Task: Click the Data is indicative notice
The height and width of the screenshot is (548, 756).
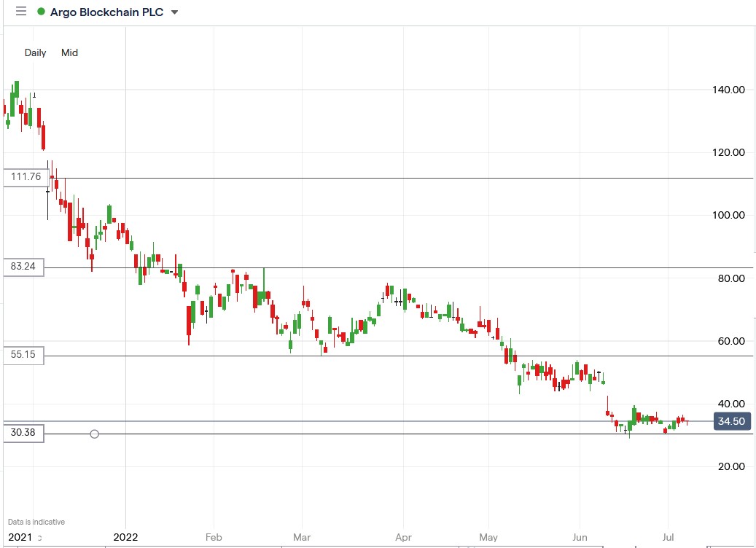Action: click(36, 522)
